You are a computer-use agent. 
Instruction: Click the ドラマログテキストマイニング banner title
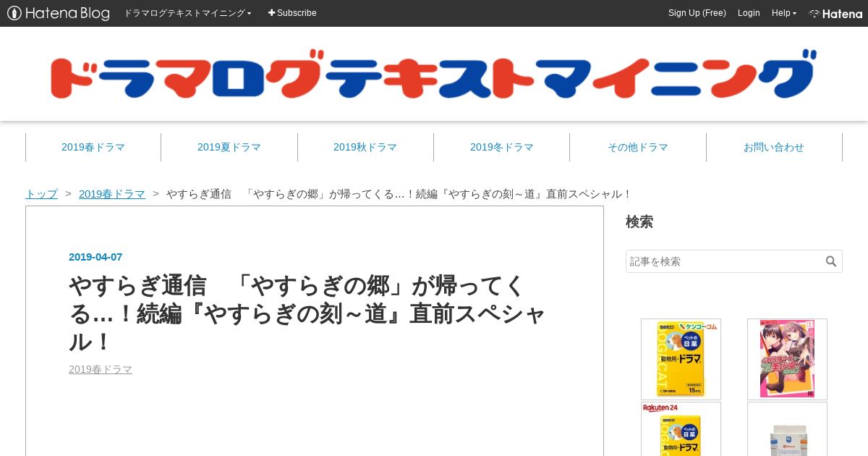tap(434, 74)
